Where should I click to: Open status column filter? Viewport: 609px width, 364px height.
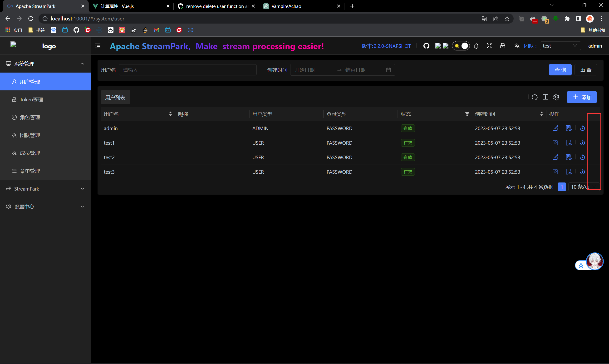tap(467, 114)
